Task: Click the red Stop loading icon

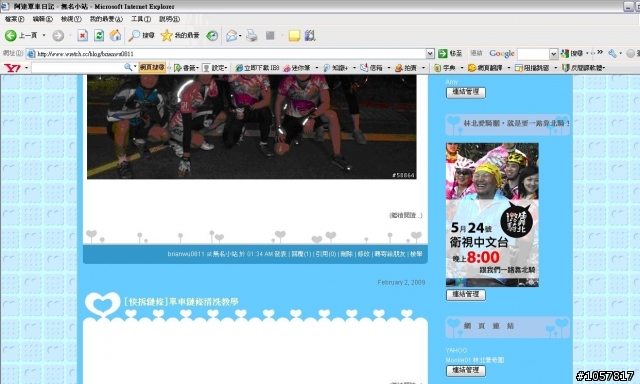Action: (82, 36)
